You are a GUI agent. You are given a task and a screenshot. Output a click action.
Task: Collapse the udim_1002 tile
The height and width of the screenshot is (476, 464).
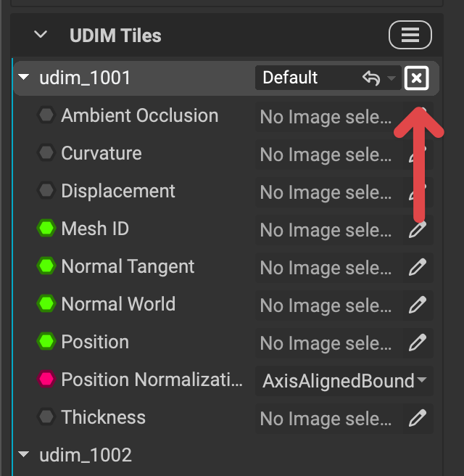(25, 455)
